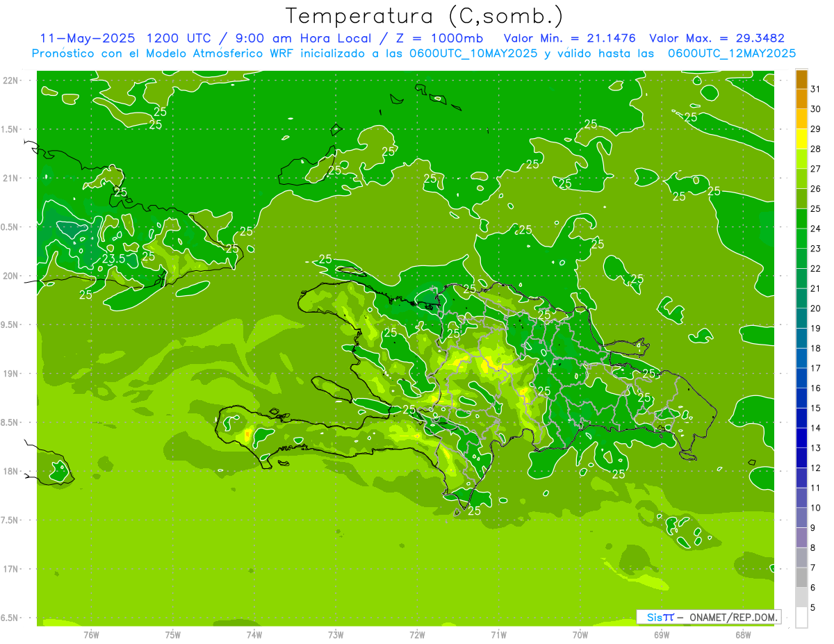Click the "17N" latitude label
Viewport: 834px width, 644px height.
10,569
